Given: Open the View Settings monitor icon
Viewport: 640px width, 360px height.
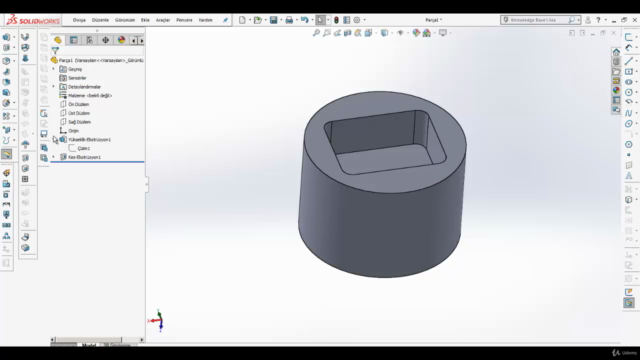Looking at the screenshot, I should (x=443, y=33).
